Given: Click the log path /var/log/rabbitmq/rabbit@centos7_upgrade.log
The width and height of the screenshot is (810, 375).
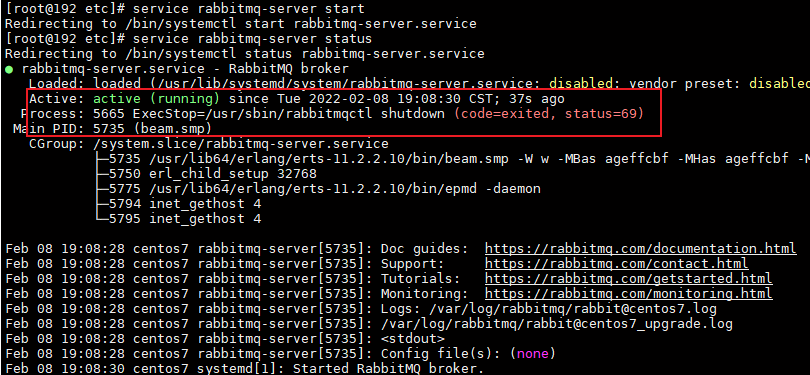Looking at the screenshot, I should coord(557,324).
